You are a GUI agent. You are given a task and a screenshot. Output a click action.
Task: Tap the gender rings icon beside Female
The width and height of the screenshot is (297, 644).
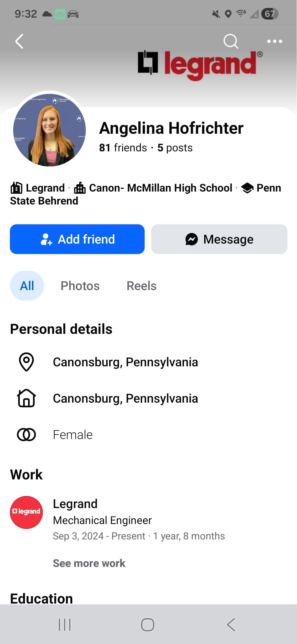click(x=26, y=435)
